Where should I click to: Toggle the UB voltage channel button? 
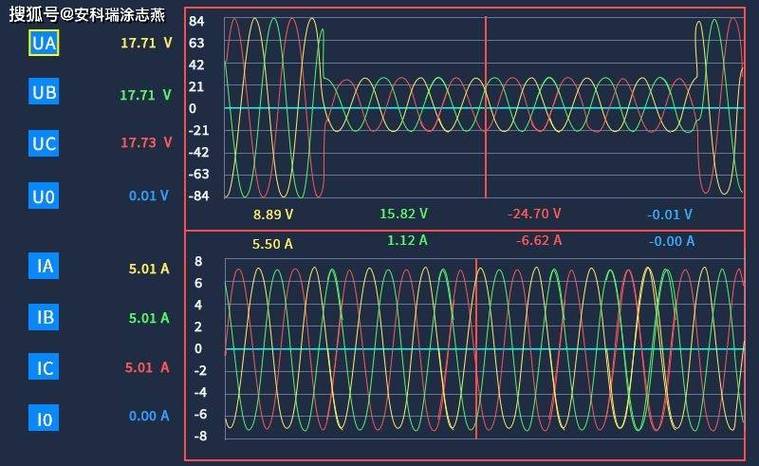pos(44,91)
